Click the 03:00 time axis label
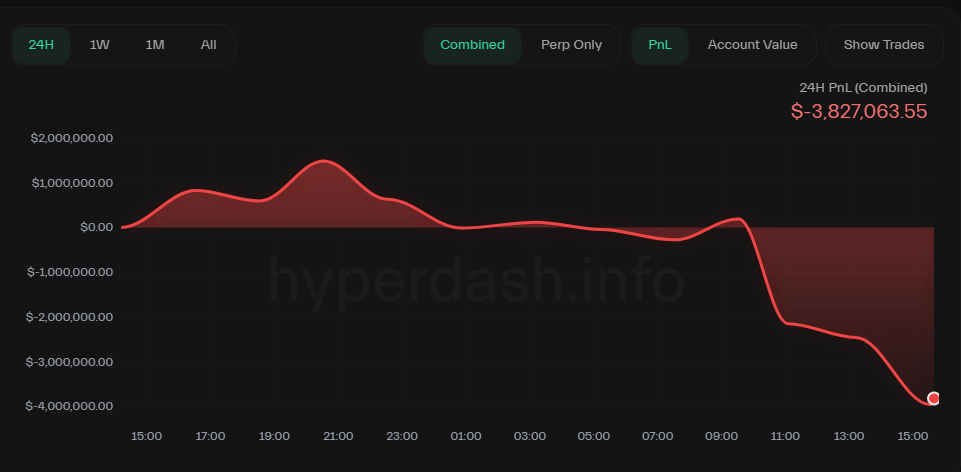The height and width of the screenshot is (472, 961). 530,436
